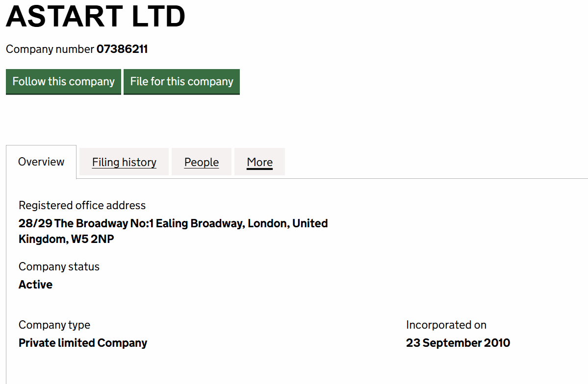Click the Company status label
The image size is (588, 384).
point(59,267)
